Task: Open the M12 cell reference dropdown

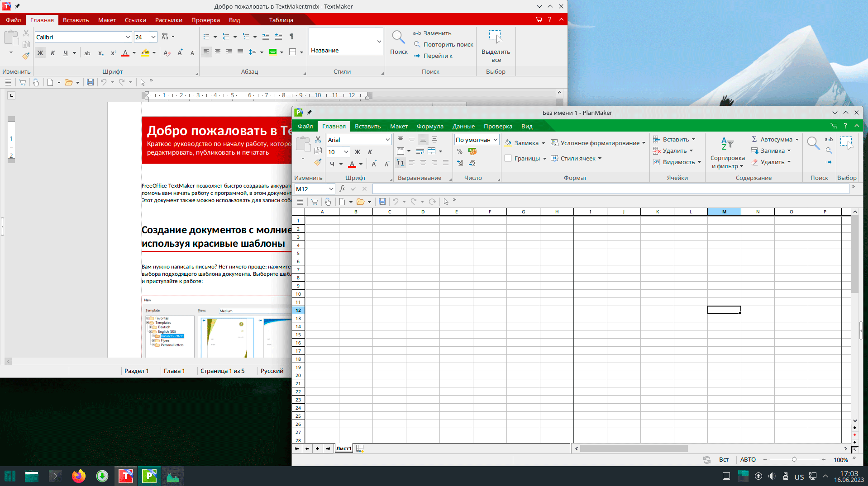Action: tap(331, 189)
